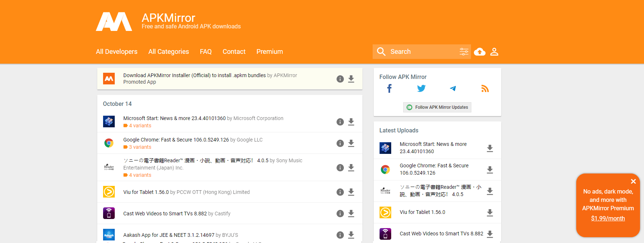Download Microsoft Start from Latest Uploads
The width and height of the screenshot is (644, 243).
(x=490, y=148)
